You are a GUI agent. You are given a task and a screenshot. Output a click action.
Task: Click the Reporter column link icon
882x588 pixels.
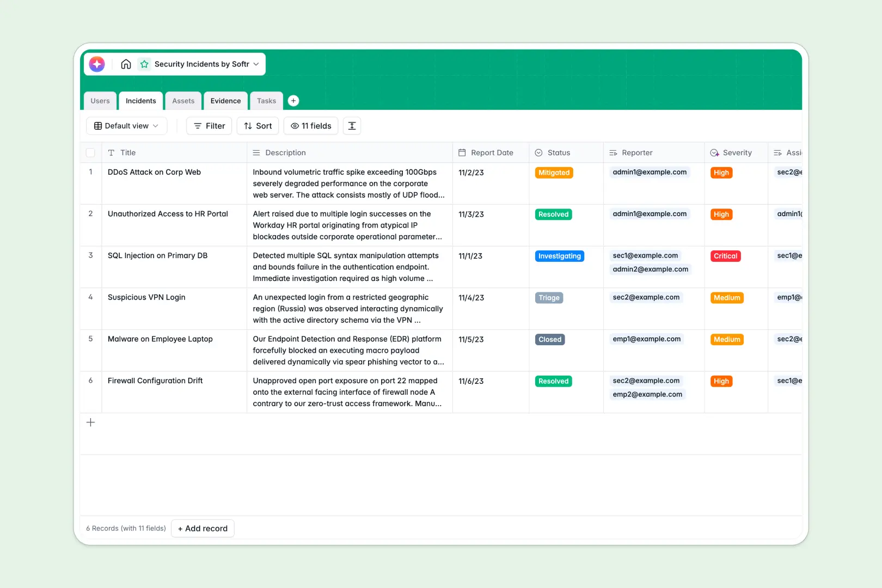coord(613,153)
